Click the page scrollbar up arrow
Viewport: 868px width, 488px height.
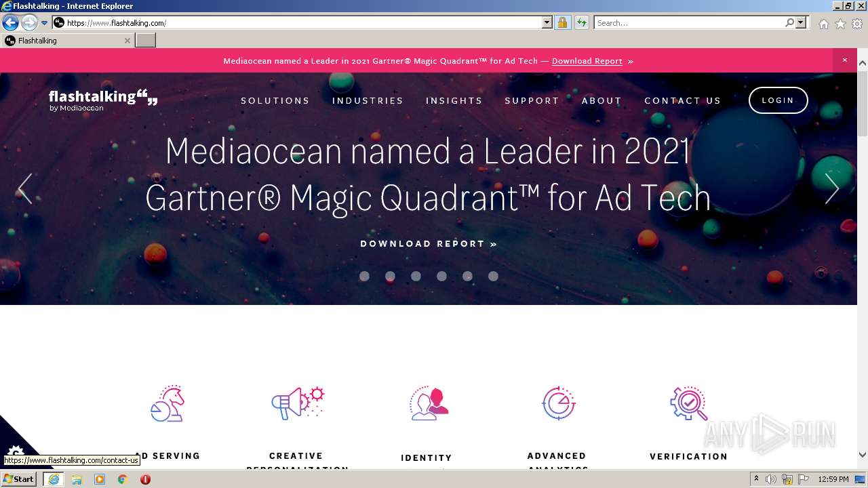(x=862, y=63)
